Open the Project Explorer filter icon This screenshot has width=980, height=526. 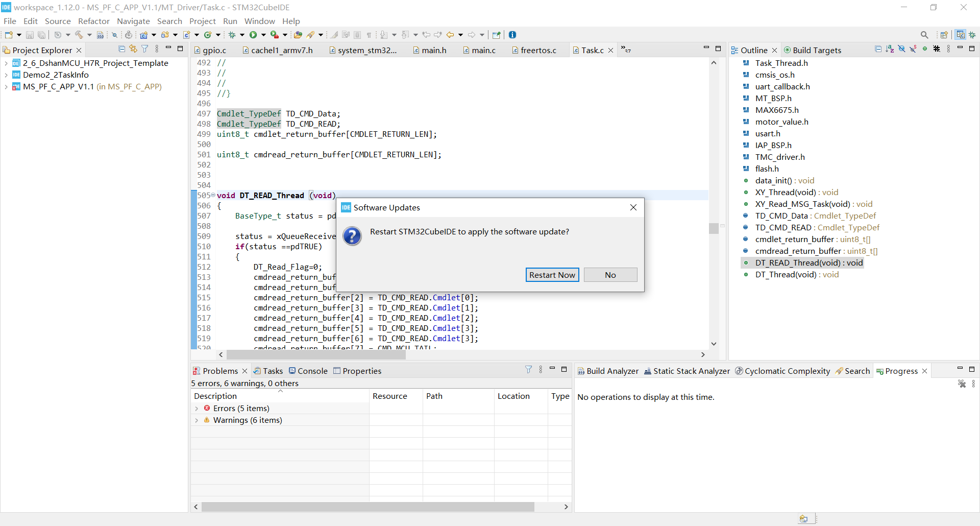[145, 49]
